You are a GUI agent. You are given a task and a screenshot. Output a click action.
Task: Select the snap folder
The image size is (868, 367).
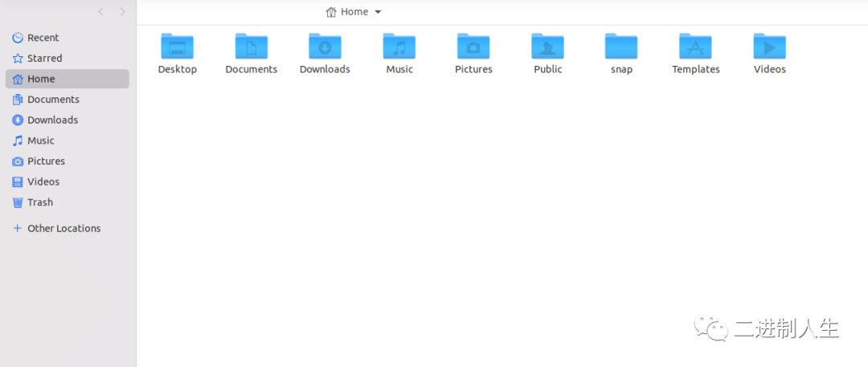click(x=621, y=47)
